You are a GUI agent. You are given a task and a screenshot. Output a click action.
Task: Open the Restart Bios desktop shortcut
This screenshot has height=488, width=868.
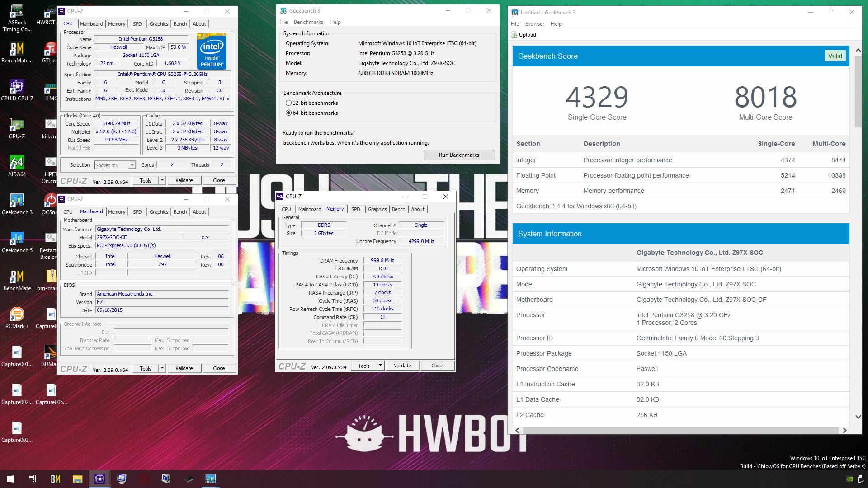(x=49, y=246)
